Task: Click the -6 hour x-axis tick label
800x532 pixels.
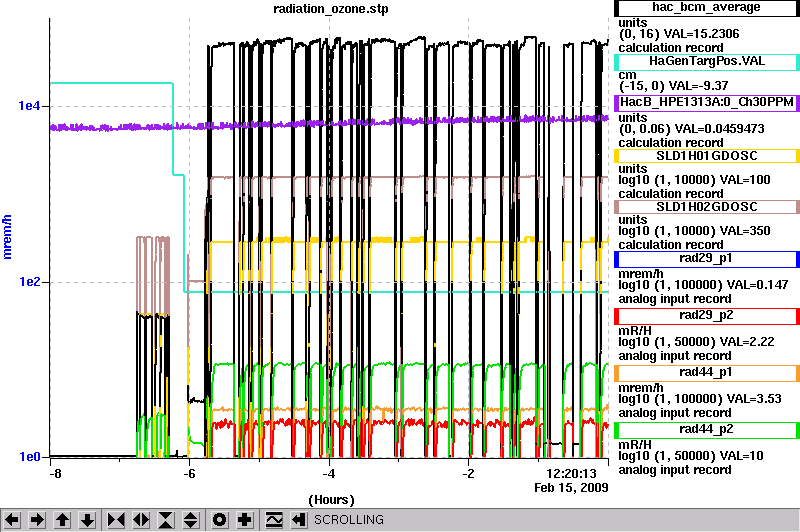Action: [189, 473]
